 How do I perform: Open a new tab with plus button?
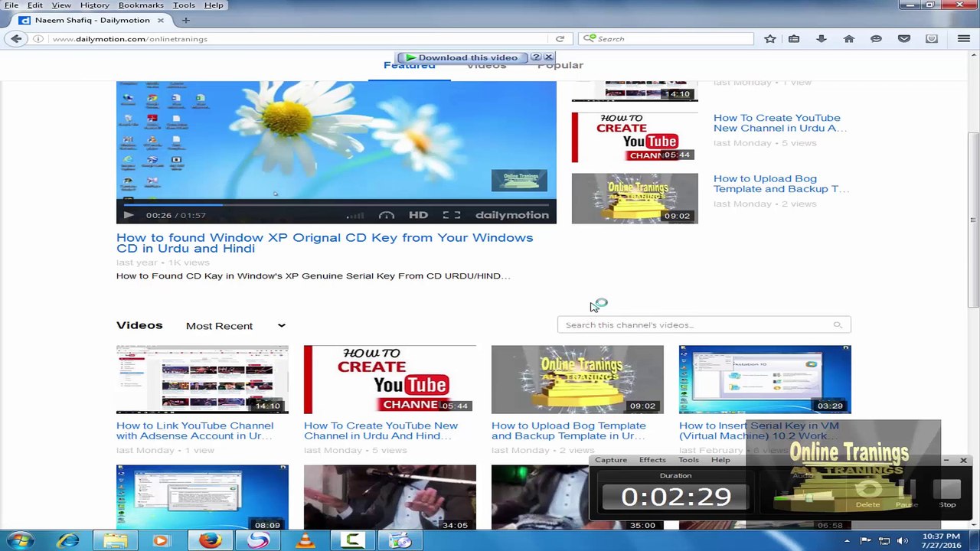tap(186, 20)
